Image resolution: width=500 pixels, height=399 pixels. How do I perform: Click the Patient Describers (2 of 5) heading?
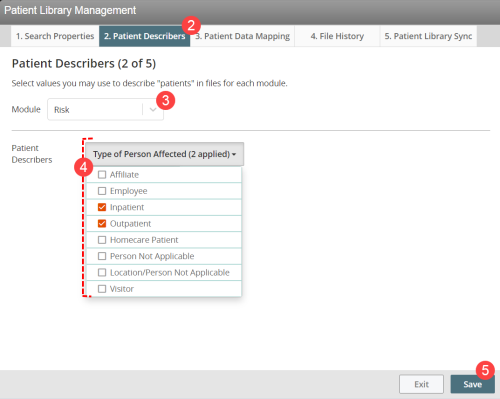pyautogui.click(x=84, y=63)
